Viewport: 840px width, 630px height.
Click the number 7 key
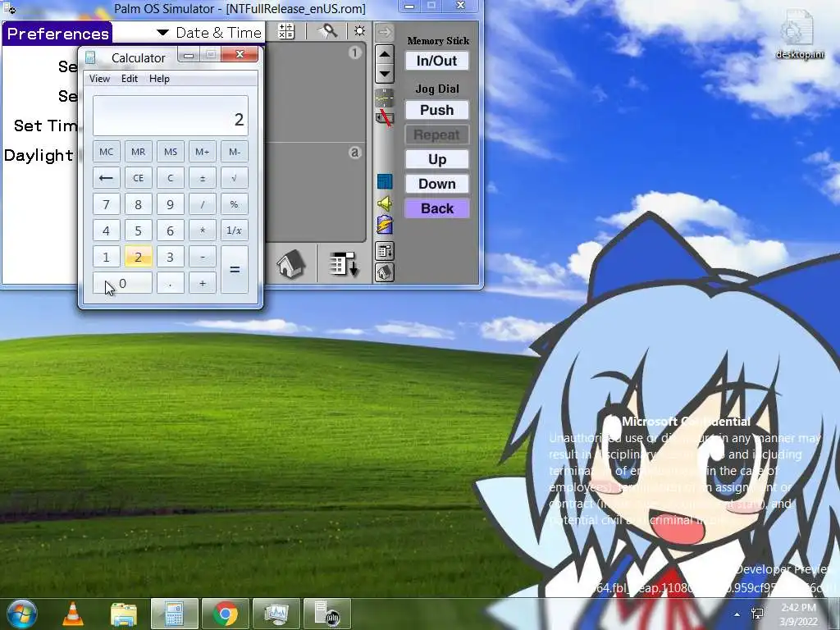106,204
